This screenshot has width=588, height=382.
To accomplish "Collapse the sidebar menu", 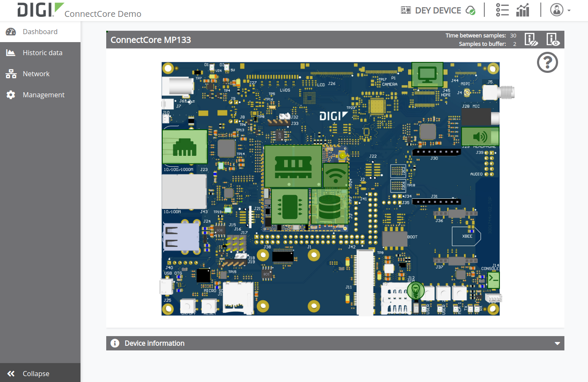I will [40, 373].
